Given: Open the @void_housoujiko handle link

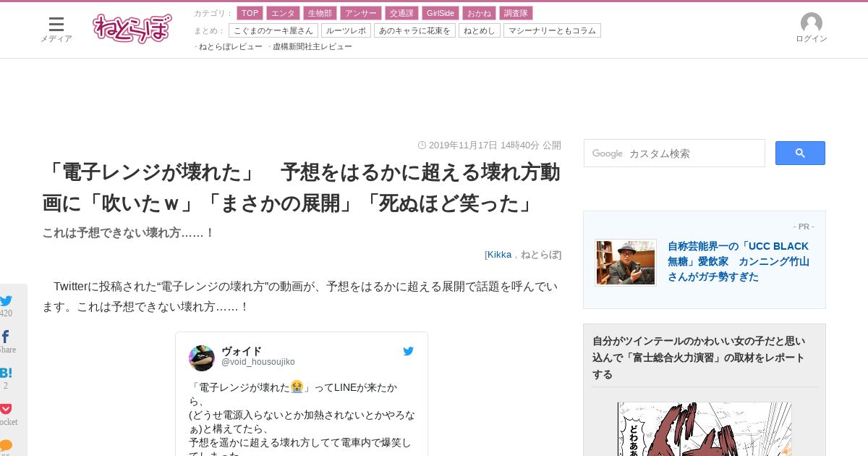Looking at the screenshot, I should (258, 362).
